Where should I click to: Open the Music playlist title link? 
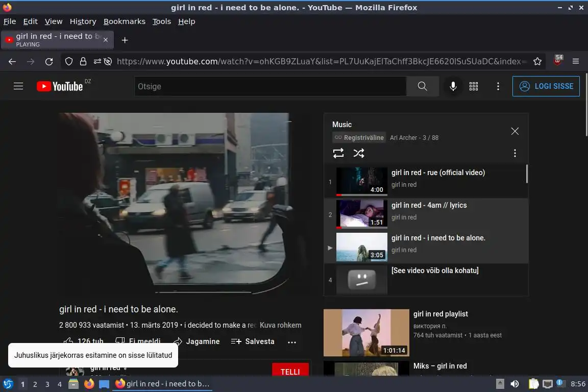click(x=342, y=125)
